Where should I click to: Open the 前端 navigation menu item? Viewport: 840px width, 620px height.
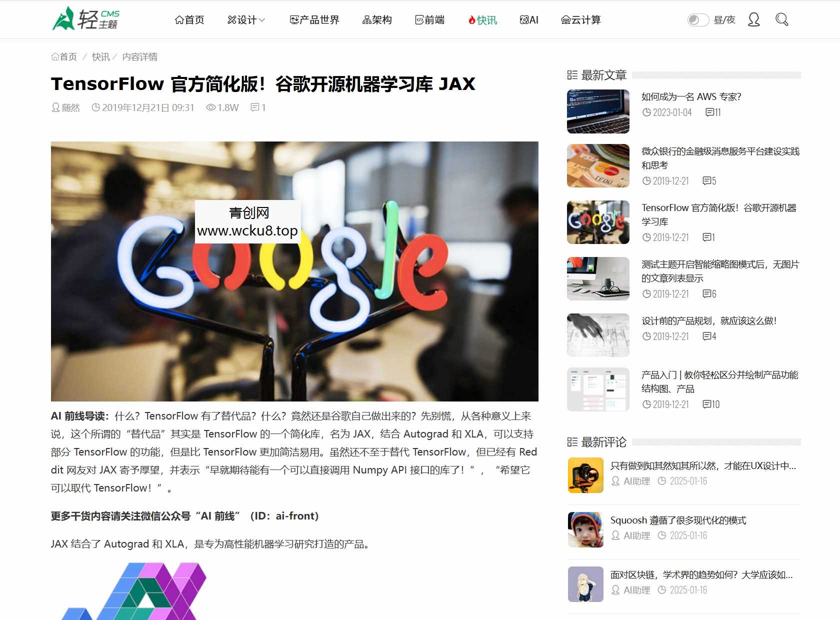429,20
